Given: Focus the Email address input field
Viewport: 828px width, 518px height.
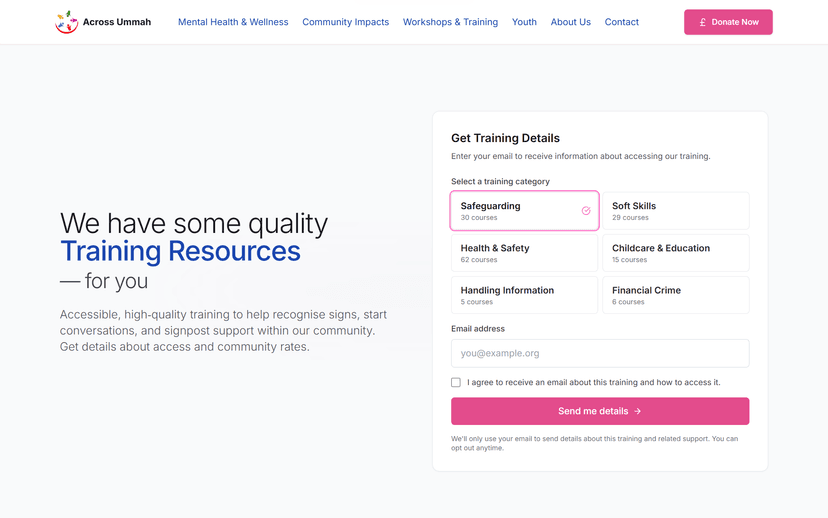Looking at the screenshot, I should [x=599, y=353].
